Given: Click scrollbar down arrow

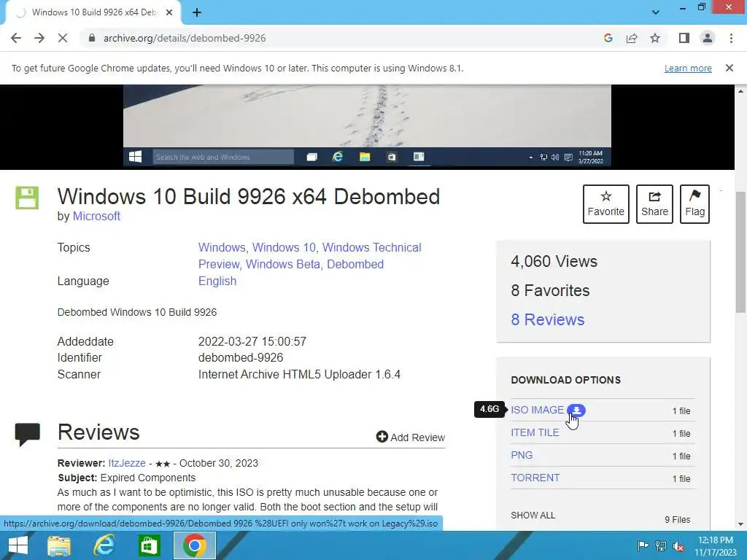Looking at the screenshot, I should click(741, 524).
